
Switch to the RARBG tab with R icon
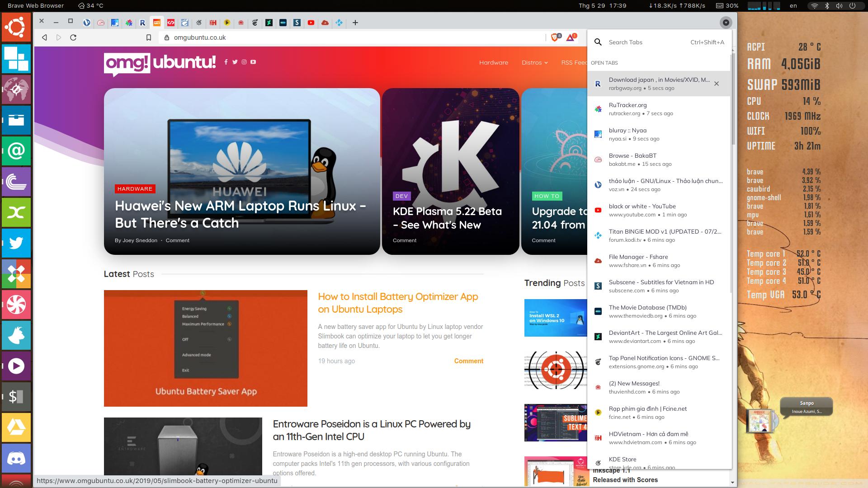click(142, 23)
